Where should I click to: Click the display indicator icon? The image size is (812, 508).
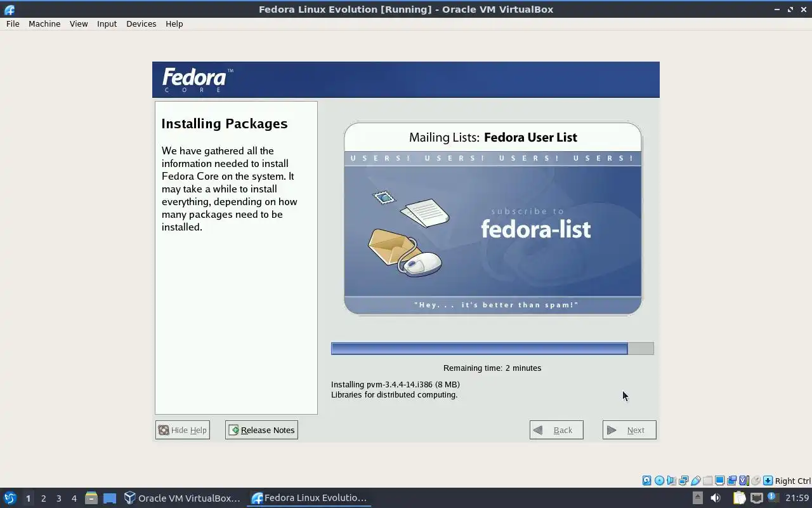point(719,481)
